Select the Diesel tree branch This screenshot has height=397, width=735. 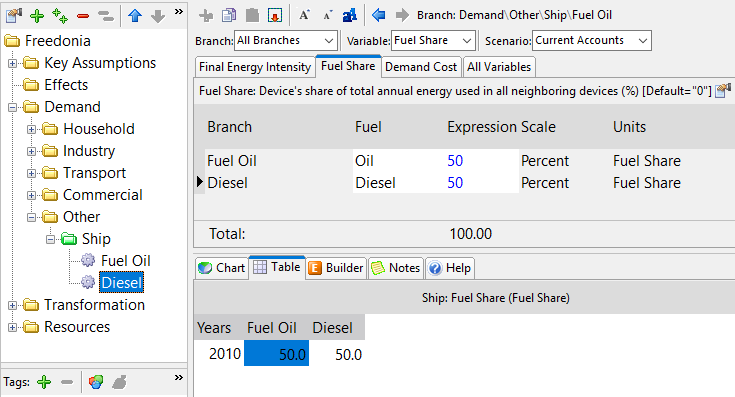(x=121, y=283)
